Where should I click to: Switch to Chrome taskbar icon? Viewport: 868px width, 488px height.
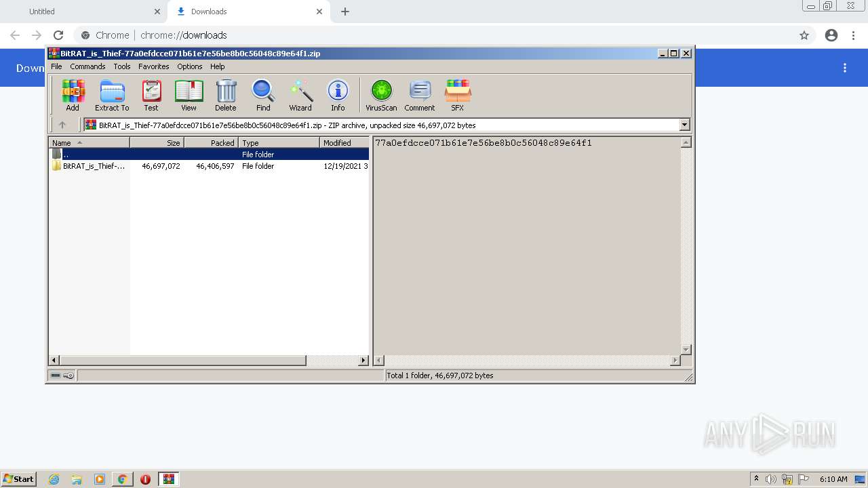tap(122, 479)
